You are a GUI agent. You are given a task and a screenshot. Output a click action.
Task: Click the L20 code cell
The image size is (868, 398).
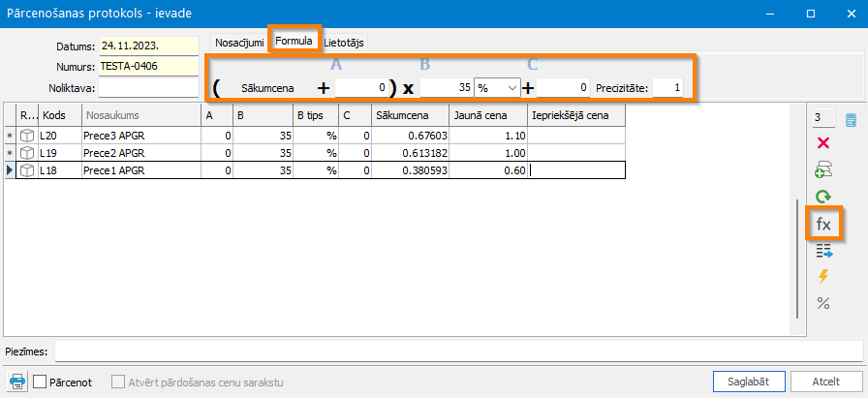[x=60, y=136]
